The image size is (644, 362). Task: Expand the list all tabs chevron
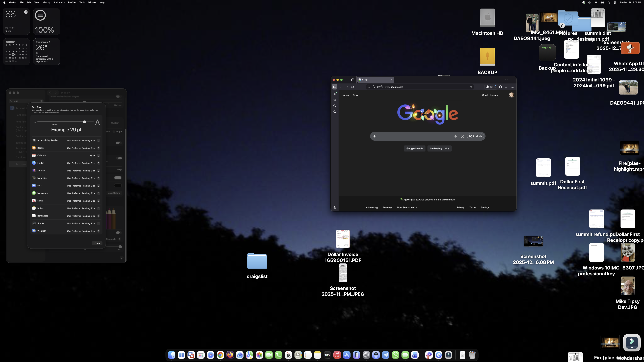tap(506, 80)
